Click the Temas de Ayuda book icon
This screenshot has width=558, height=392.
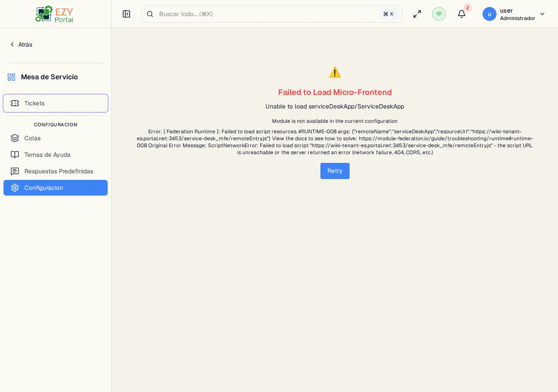[15, 155]
